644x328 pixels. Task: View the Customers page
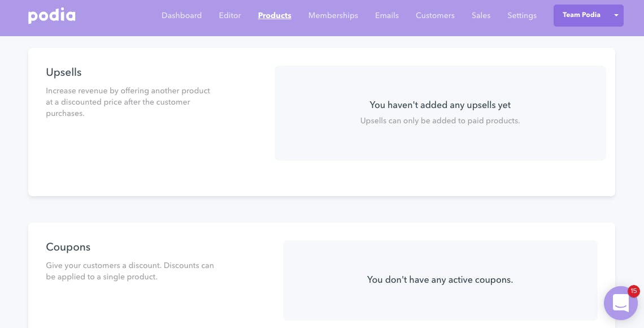pos(435,16)
